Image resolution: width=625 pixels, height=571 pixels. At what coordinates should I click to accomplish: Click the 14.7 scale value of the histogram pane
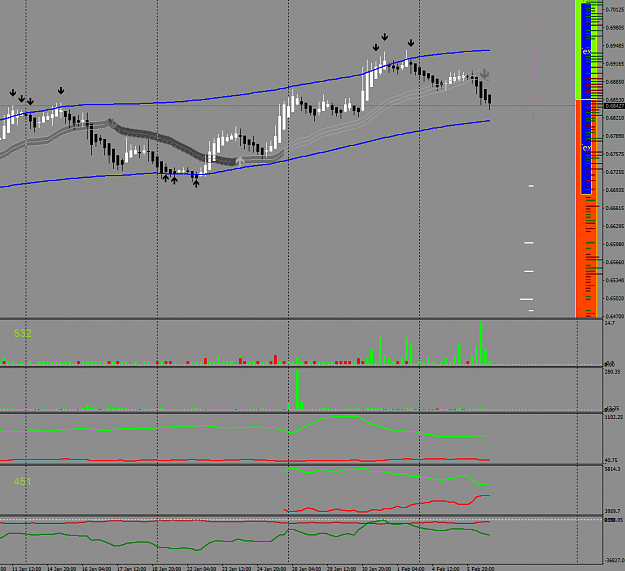pos(609,323)
